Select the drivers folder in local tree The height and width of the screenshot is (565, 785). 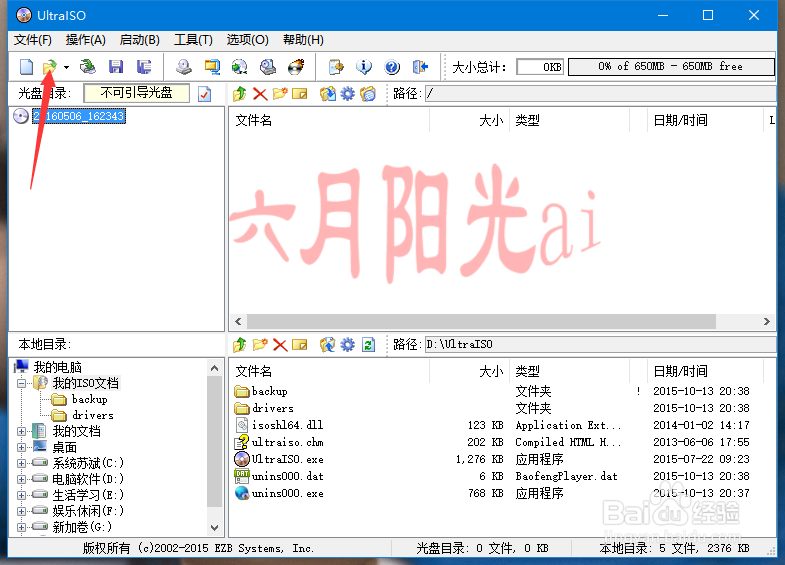click(93, 415)
